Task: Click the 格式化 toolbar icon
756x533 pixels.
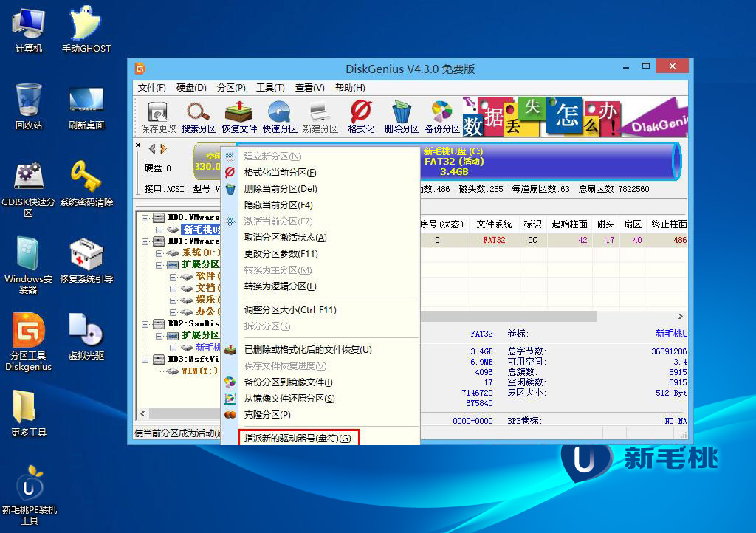Action: point(361,117)
